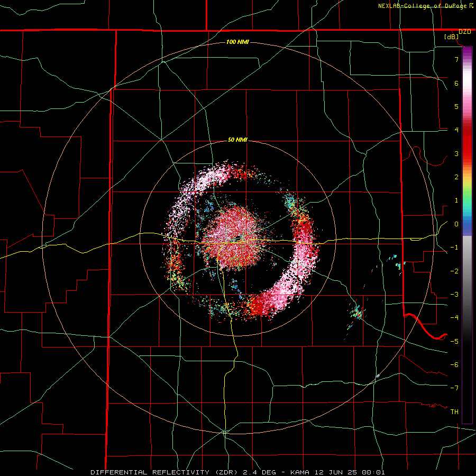Click the 7 value on color scale
Screen dimensions: 476x476
coord(456,59)
